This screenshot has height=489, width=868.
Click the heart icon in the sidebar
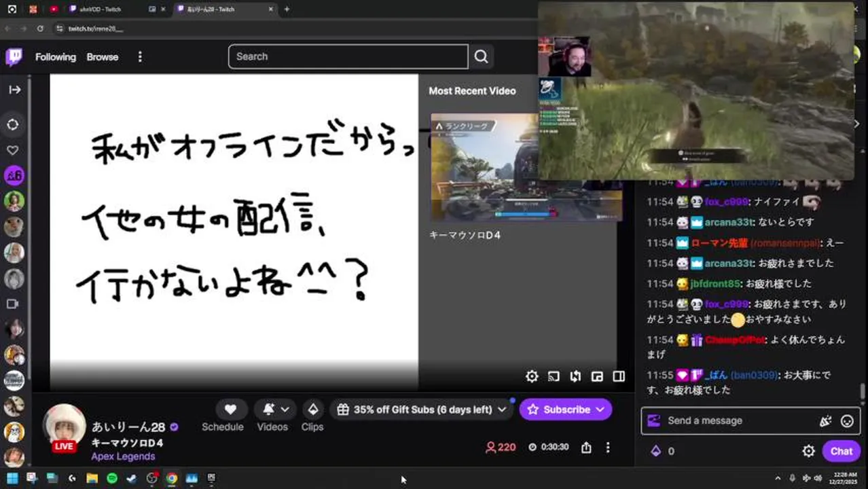[x=13, y=150]
